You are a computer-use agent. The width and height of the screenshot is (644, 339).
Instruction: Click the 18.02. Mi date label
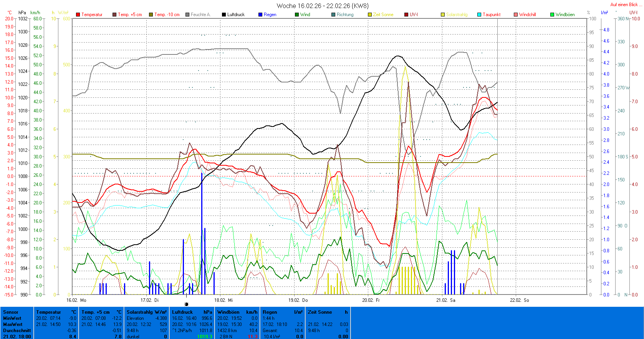point(223,300)
